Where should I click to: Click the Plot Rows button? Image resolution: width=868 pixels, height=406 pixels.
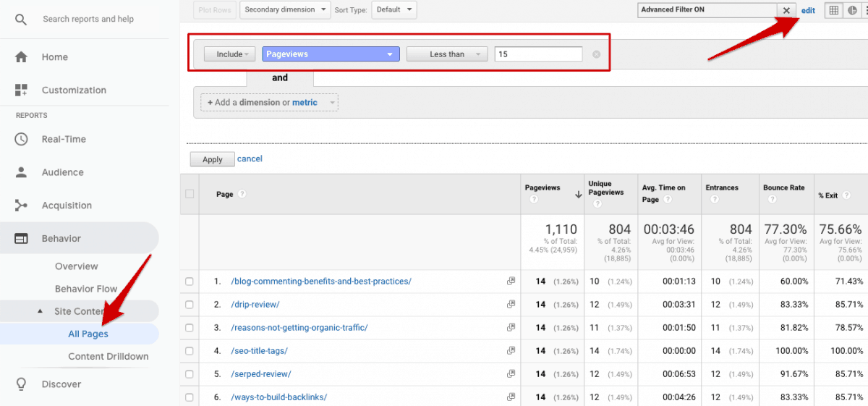click(214, 10)
